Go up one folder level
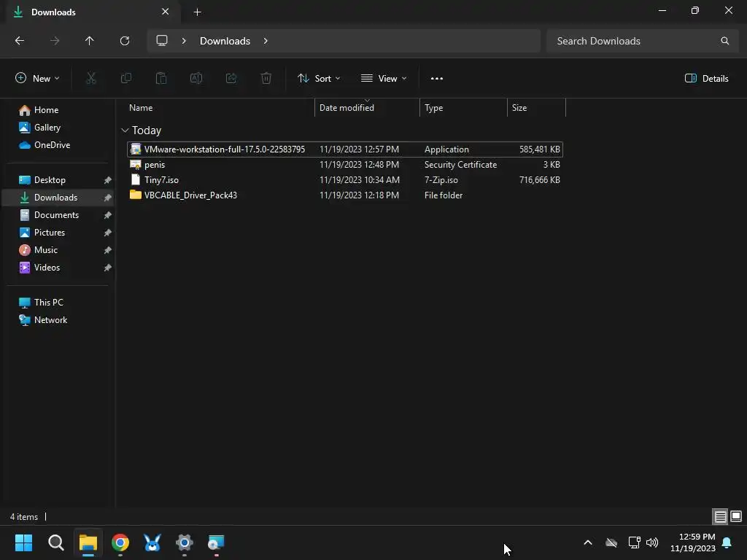The height and width of the screenshot is (560, 747). (x=89, y=41)
